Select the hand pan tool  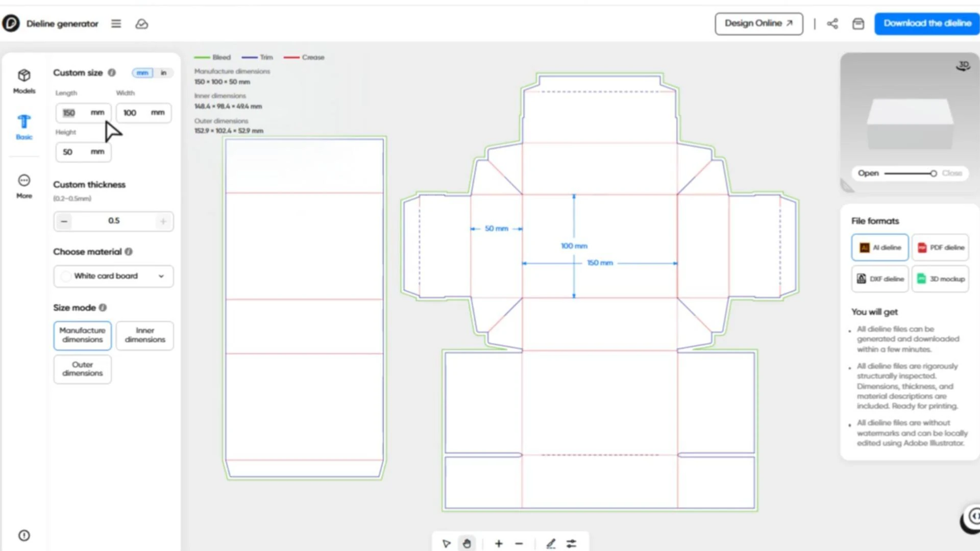point(467,543)
